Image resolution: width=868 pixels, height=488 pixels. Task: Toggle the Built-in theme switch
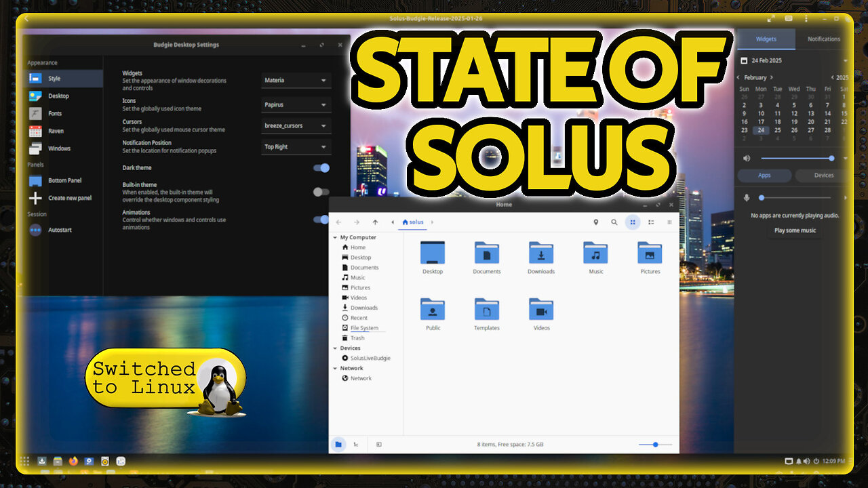(x=321, y=192)
